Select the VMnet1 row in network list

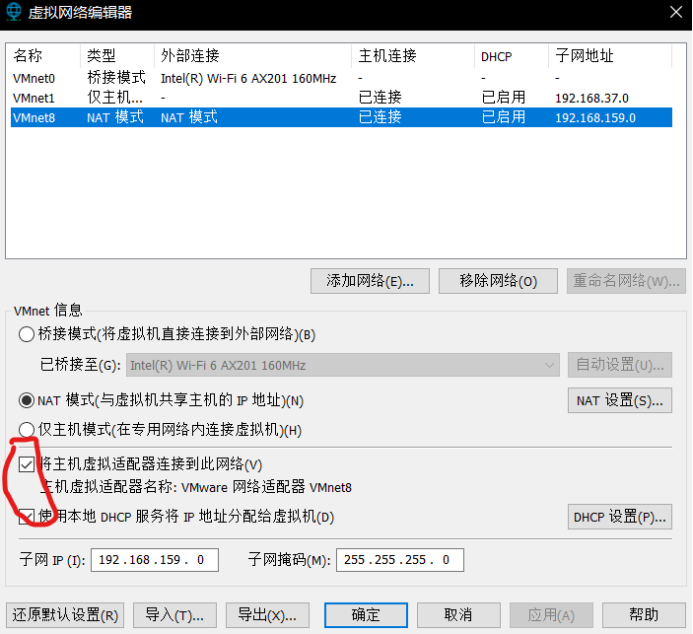(341, 98)
